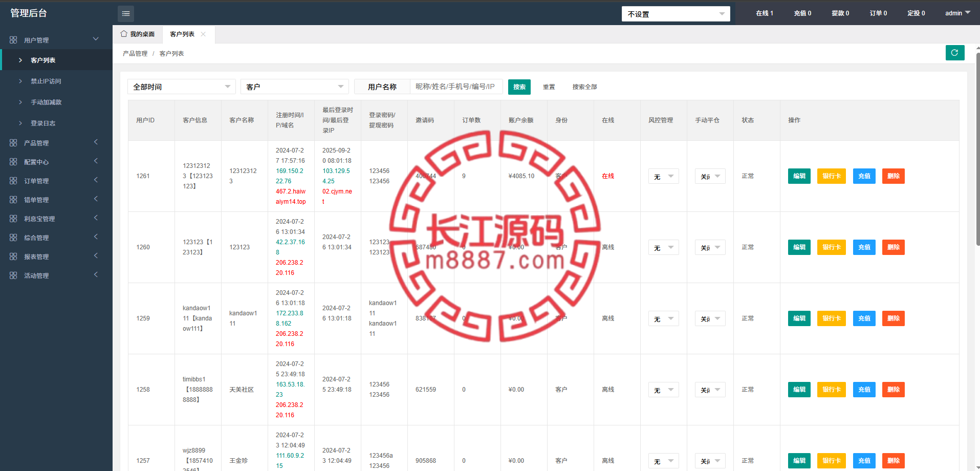Click the green 搜索 button

[519, 87]
